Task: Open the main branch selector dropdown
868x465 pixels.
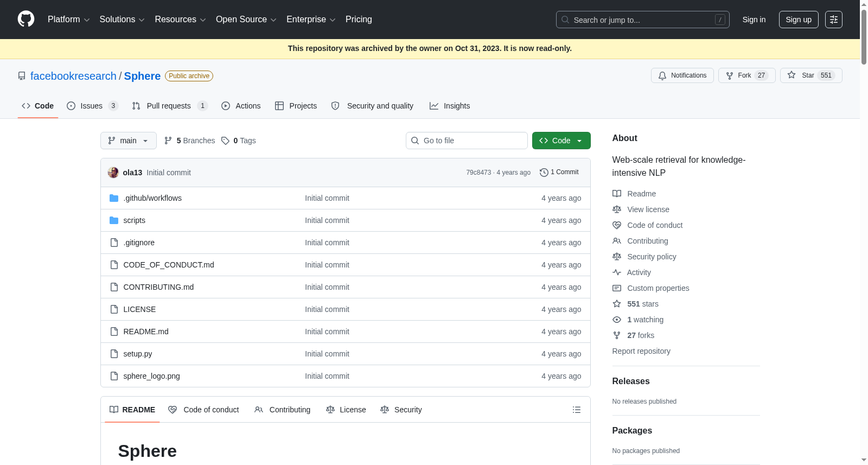Action: point(129,141)
